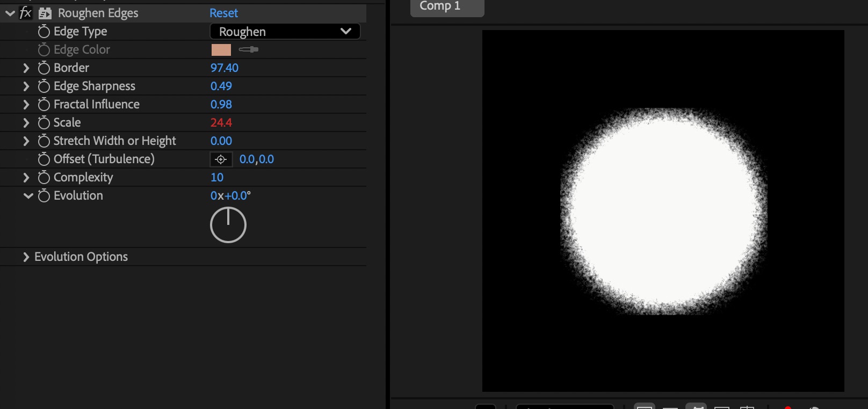Click the Roughen Edges effect preset icon
This screenshot has width=868, height=409.
pos(45,13)
